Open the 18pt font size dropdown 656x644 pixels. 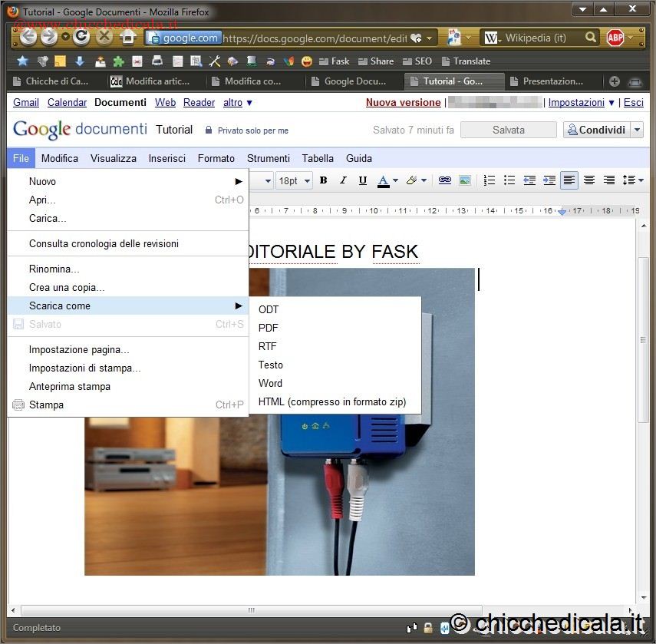294,180
